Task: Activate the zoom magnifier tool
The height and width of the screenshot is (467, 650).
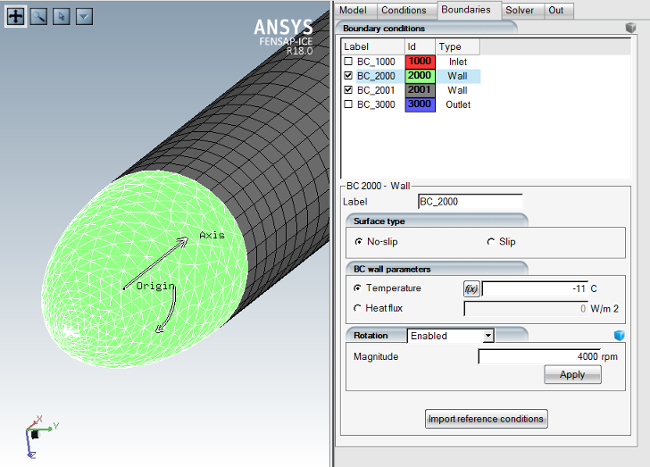Action: point(38,16)
